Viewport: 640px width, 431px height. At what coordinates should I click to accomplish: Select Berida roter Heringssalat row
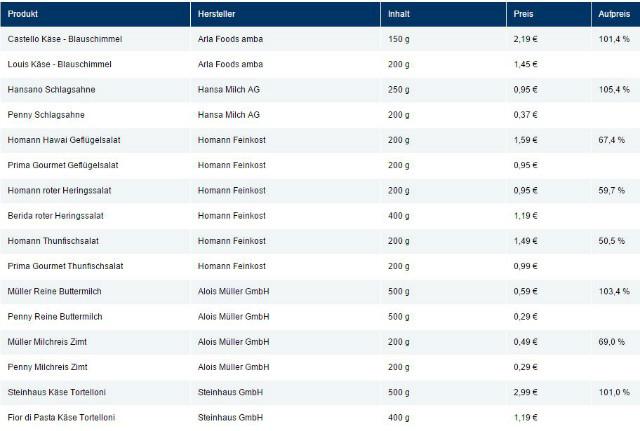click(x=57, y=215)
